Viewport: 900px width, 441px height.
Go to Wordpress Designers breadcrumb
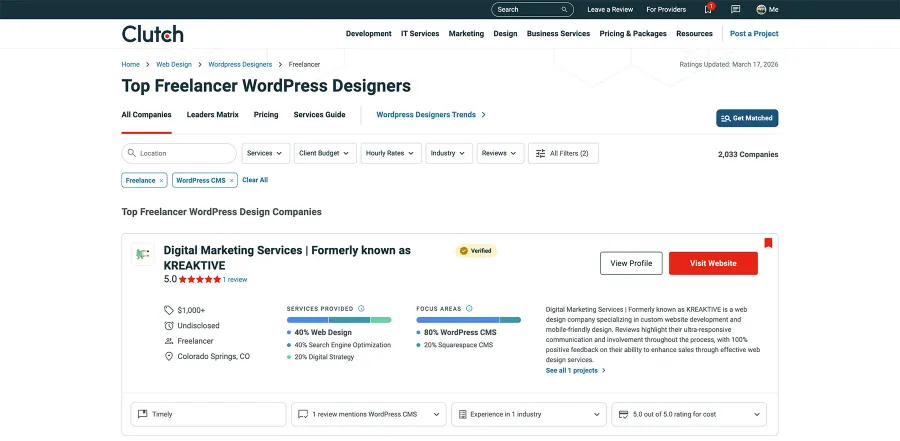pos(240,64)
